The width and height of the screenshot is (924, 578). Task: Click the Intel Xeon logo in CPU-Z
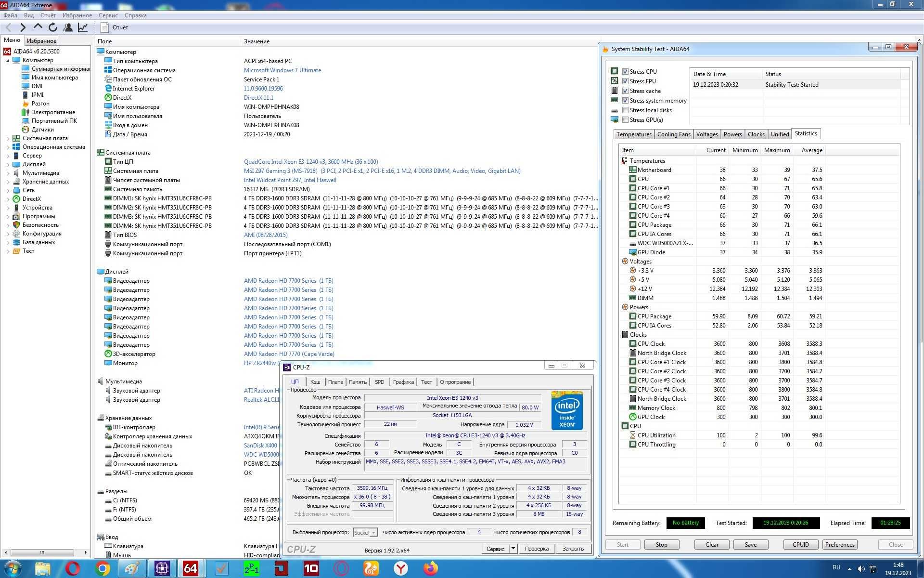tap(567, 410)
